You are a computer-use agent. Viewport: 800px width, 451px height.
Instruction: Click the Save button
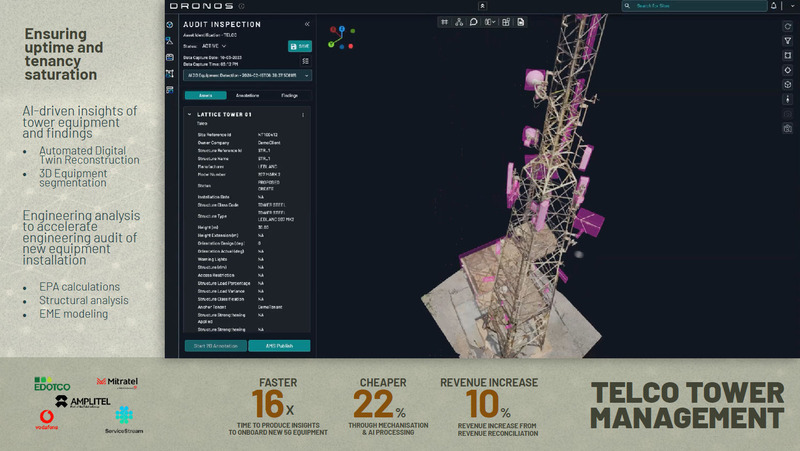(299, 46)
